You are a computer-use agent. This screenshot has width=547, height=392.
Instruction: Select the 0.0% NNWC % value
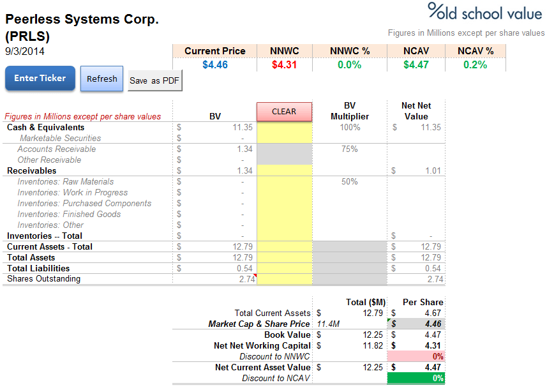tap(350, 64)
